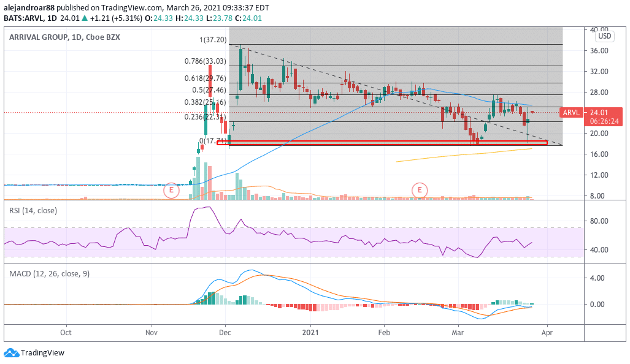
Task: Click the Fibonacci 0.618(29.76) level label
Action: pos(206,78)
